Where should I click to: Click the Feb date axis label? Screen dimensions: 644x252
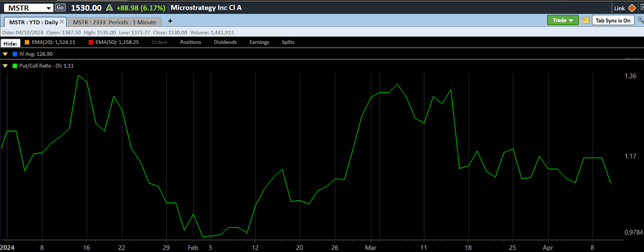(193, 247)
